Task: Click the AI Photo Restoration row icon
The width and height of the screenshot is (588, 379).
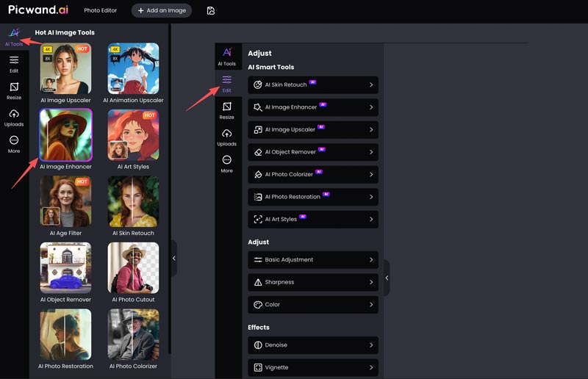Action: coord(258,197)
